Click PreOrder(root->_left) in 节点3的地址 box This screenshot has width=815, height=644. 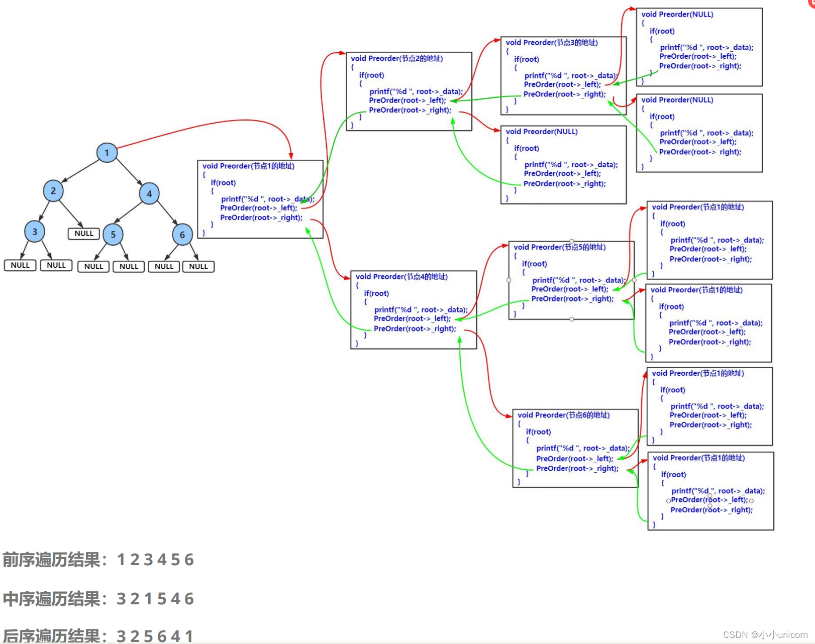562,84
